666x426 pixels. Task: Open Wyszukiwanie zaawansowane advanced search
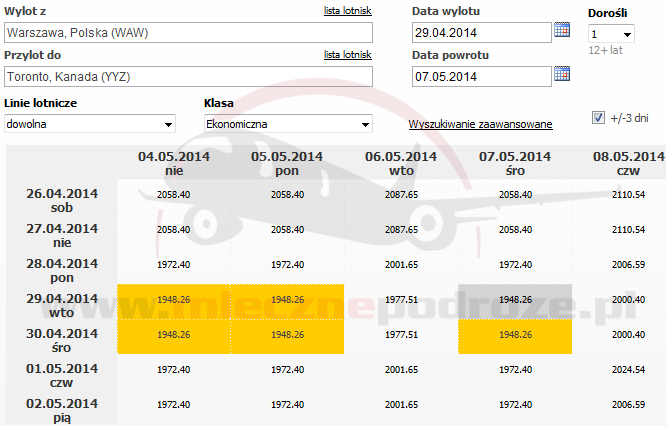tap(480, 124)
